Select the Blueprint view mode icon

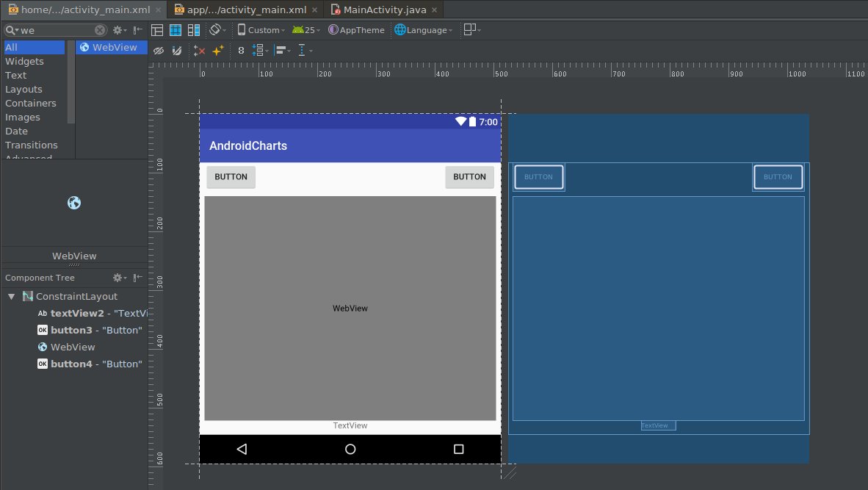coord(176,30)
